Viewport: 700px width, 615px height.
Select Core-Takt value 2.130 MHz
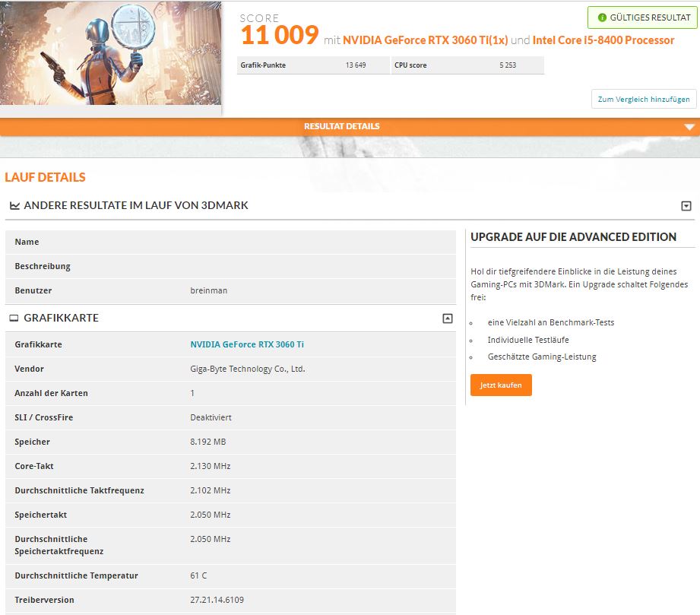(x=211, y=466)
